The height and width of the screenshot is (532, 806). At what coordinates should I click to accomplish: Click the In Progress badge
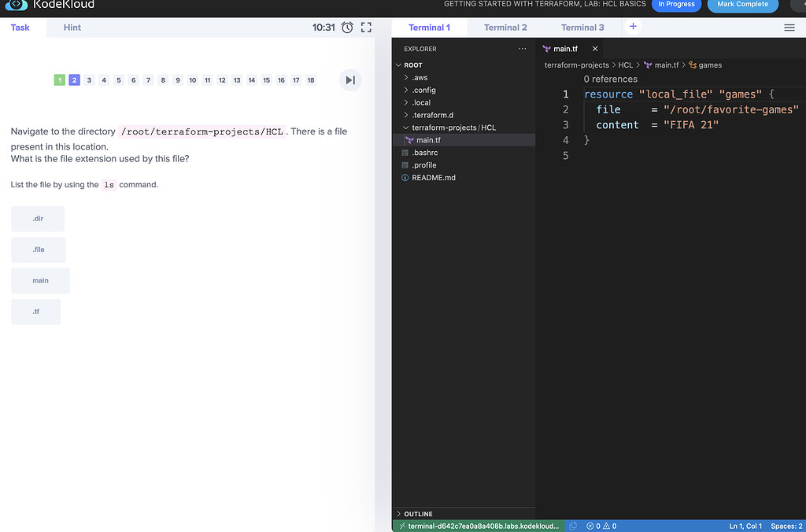point(676,5)
